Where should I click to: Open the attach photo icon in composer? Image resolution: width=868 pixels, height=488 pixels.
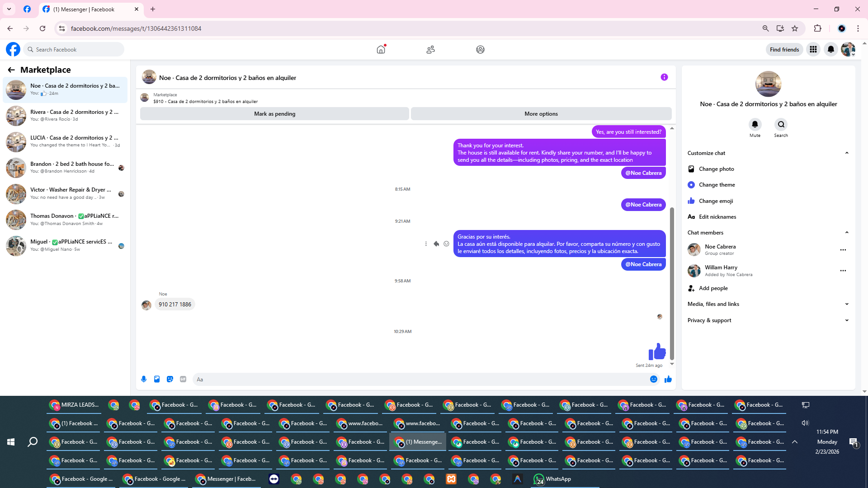157,379
